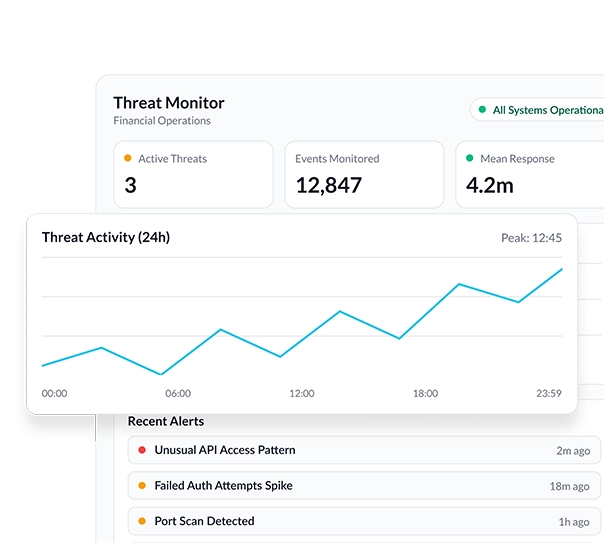The width and height of the screenshot is (604, 543).
Task: Click the 23:59 axis label
Action: tap(549, 393)
